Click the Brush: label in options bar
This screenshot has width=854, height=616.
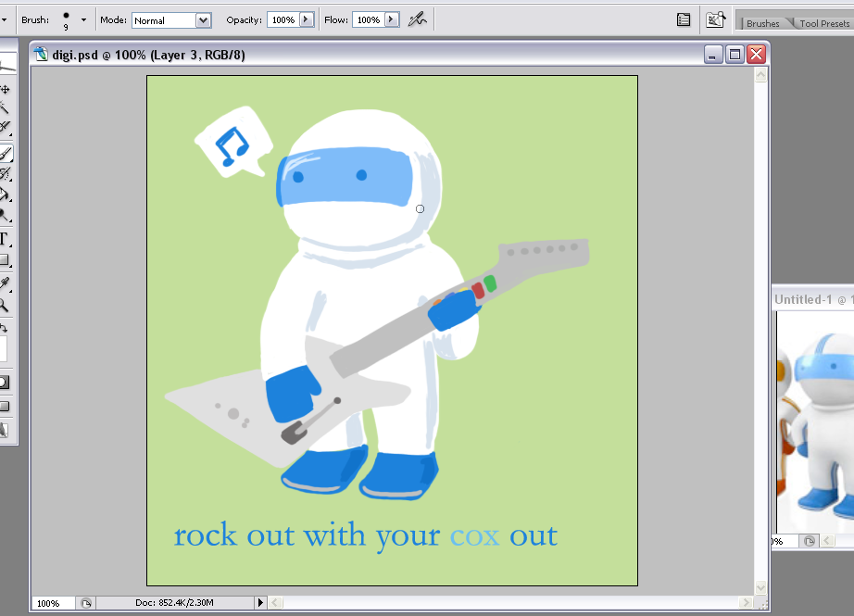[x=35, y=20]
